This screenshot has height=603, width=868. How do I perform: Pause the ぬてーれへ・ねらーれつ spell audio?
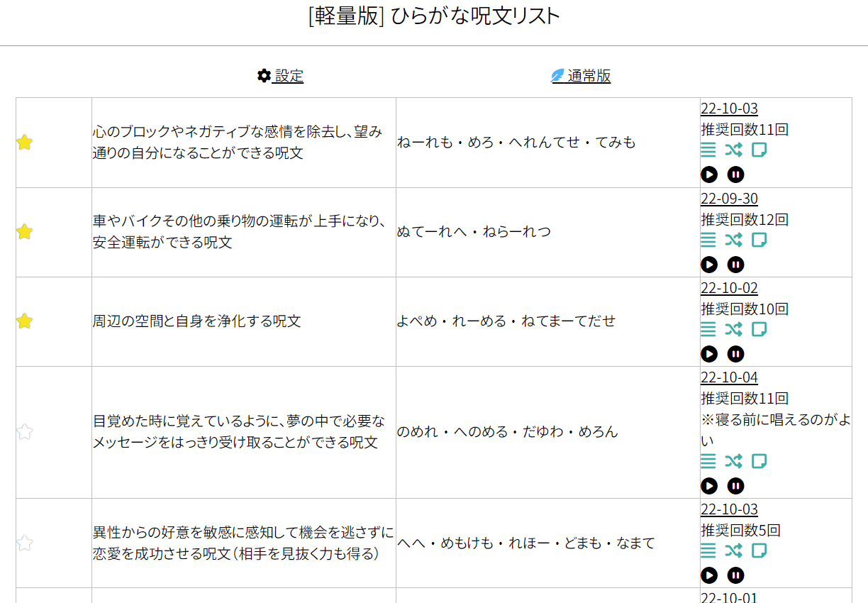735,265
